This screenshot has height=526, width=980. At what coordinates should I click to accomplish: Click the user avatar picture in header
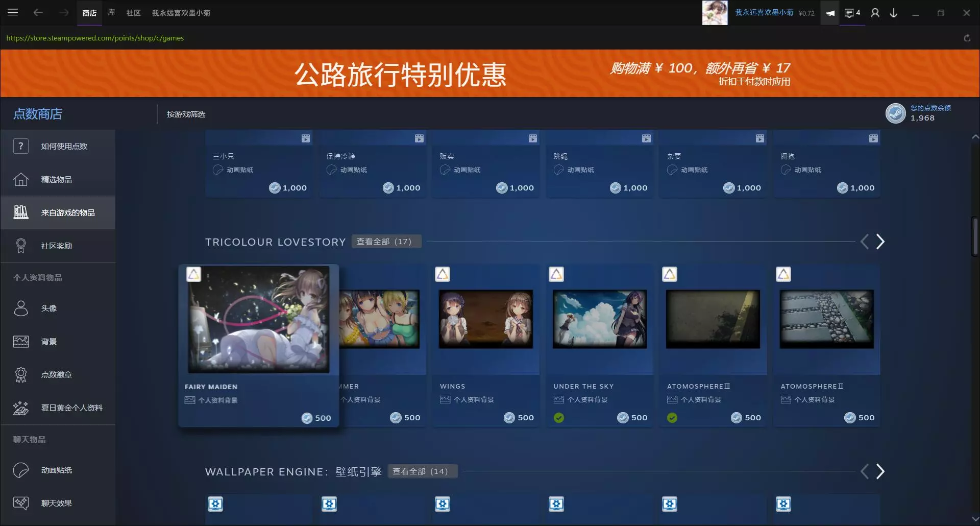[x=715, y=13]
